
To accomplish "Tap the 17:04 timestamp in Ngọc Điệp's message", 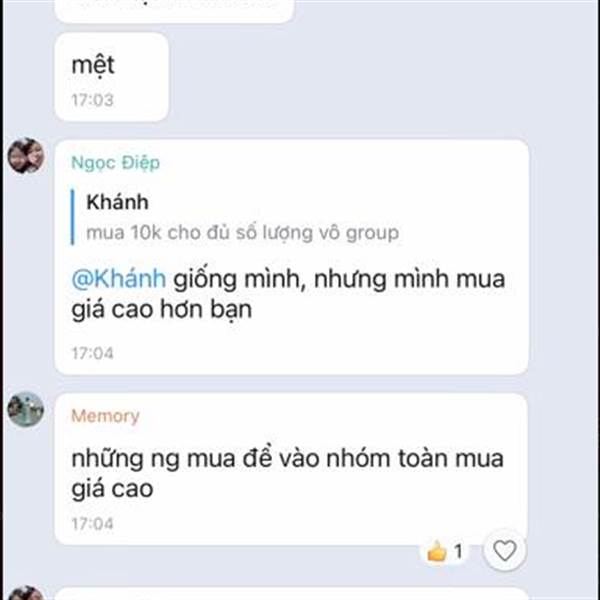I will click(x=93, y=353).
